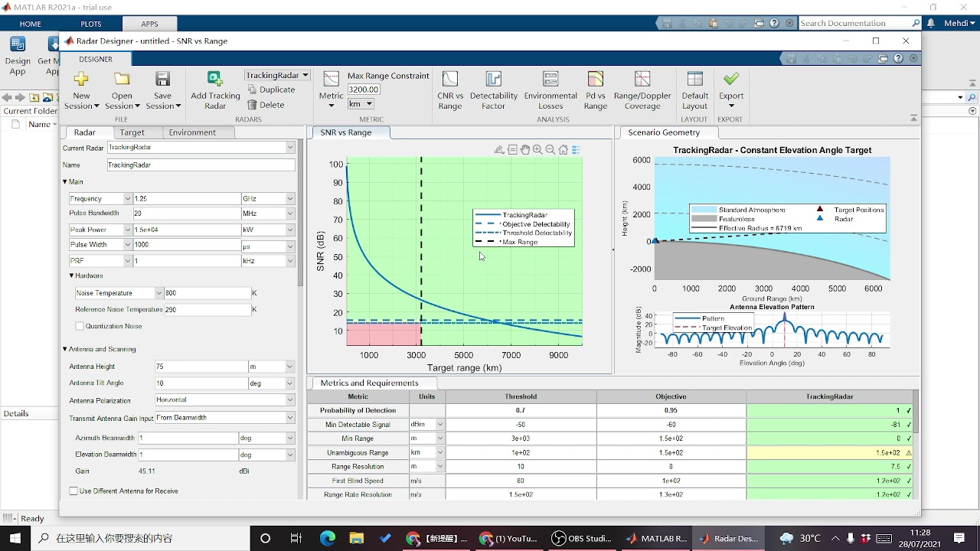Screen dimensions: 980x551
Task: Click the Windows taskbar search box
Action: (x=140, y=538)
